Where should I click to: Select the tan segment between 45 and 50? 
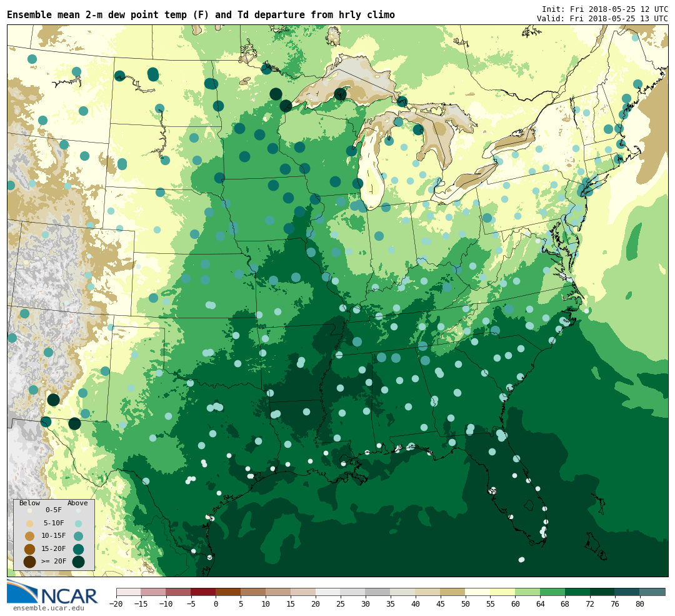pos(453,592)
